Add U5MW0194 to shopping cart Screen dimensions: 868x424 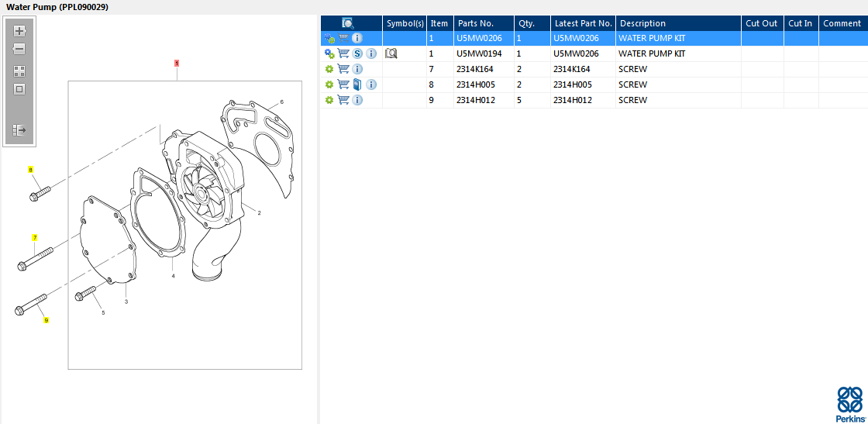343,53
